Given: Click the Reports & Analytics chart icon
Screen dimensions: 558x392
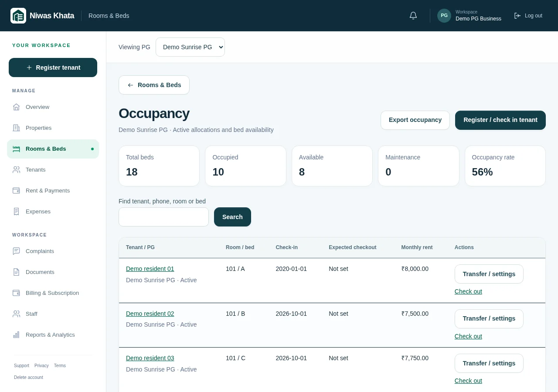Looking at the screenshot, I should [x=17, y=335].
